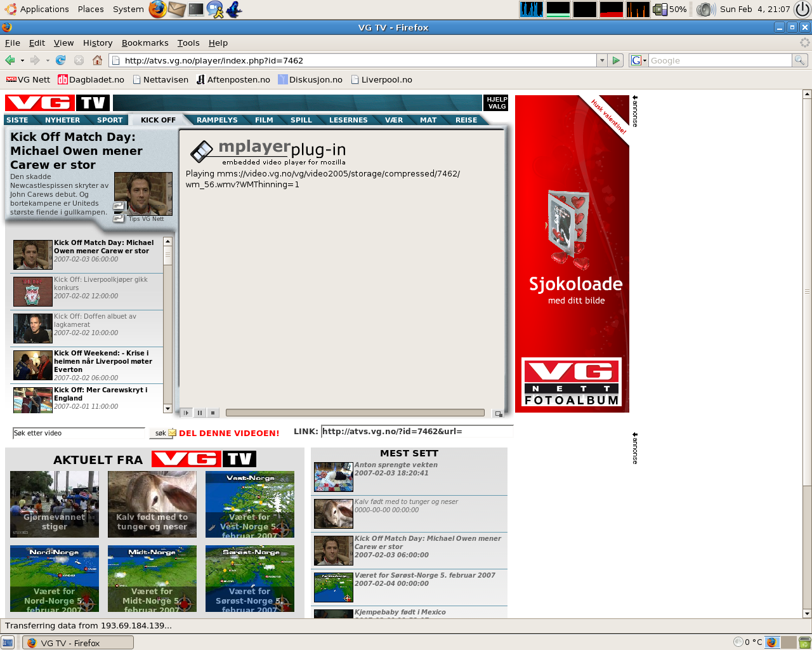Click the video playlist scrollbar down arrow
The width and height of the screenshot is (812, 650).
tap(167, 409)
